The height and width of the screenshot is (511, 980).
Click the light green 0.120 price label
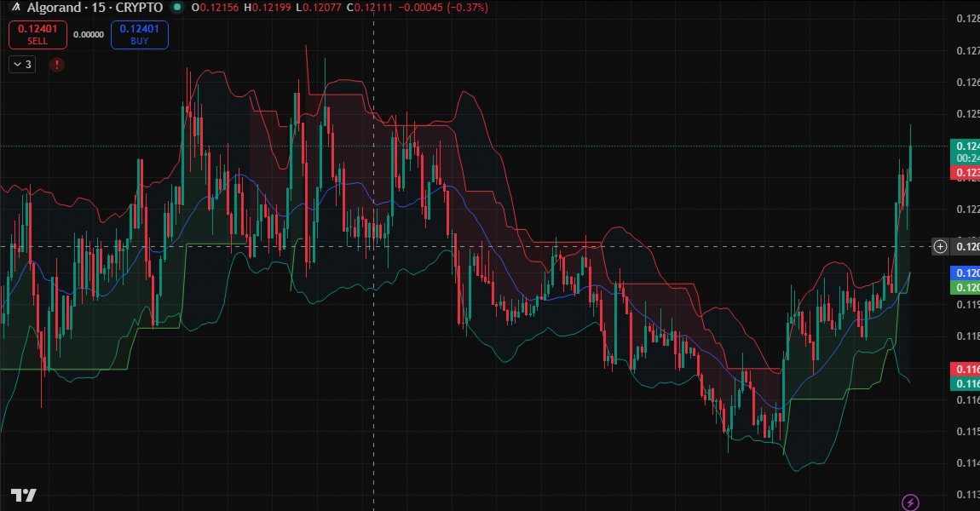(x=965, y=287)
